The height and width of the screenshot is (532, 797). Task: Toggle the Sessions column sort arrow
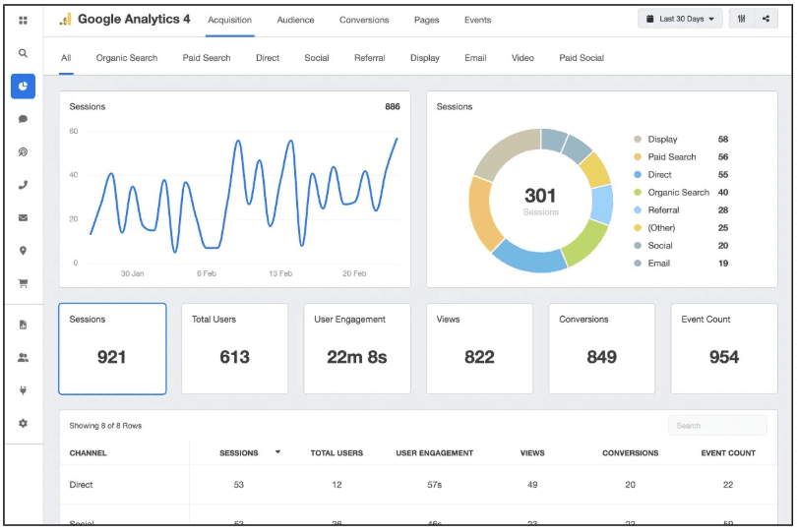278,451
